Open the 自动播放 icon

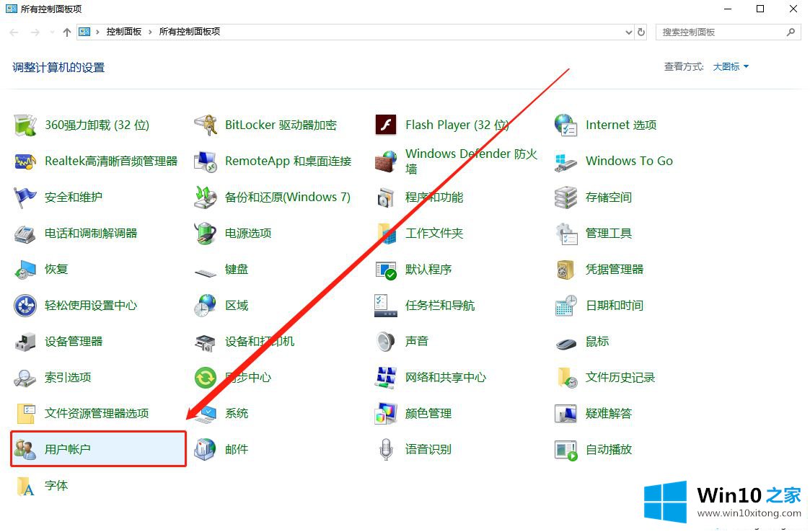coord(565,449)
